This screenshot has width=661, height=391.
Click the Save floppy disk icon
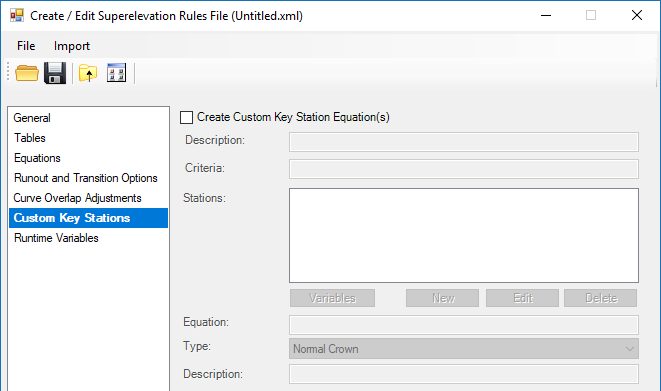coord(55,73)
